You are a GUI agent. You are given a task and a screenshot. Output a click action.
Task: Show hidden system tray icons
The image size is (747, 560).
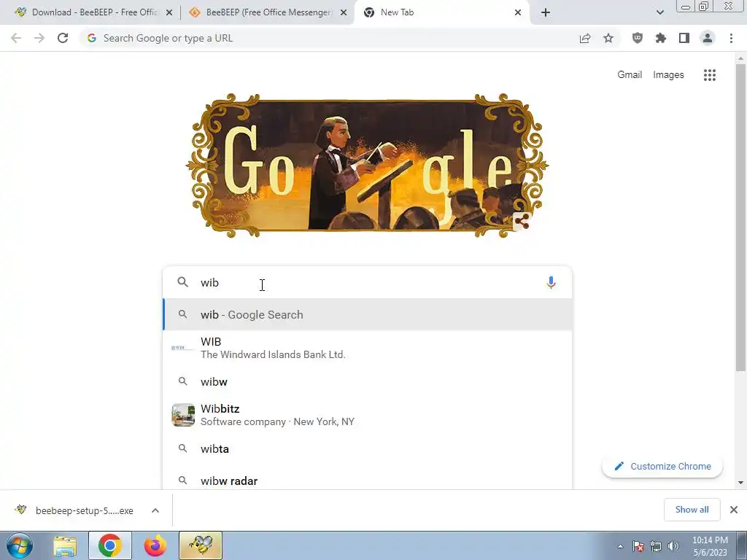click(620, 546)
